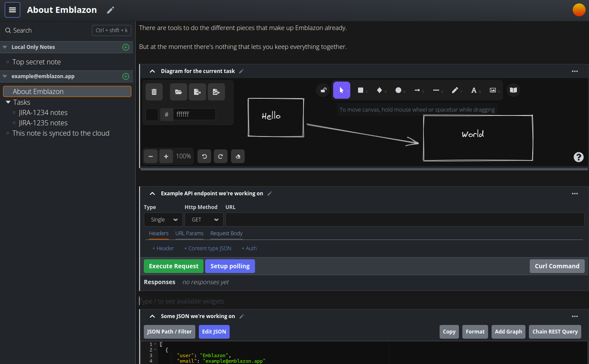Toggle the keep-tool-active lock

[x=323, y=90]
